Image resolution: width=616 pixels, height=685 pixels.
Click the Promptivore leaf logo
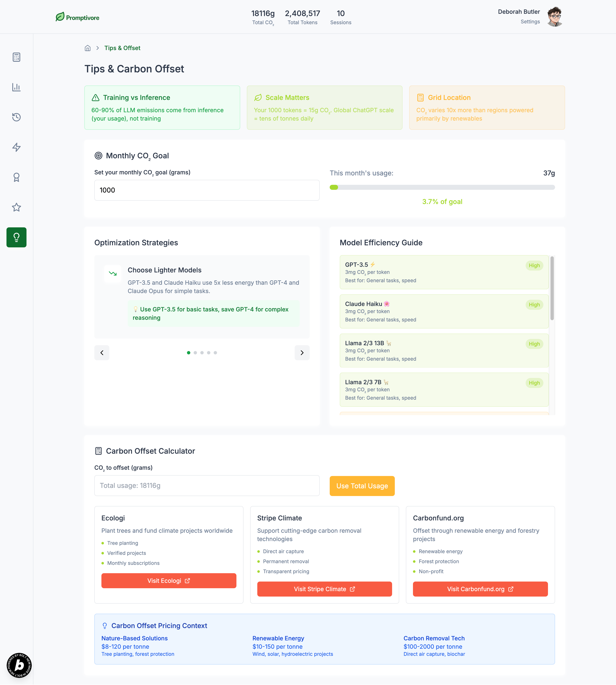click(x=77, y=17)
